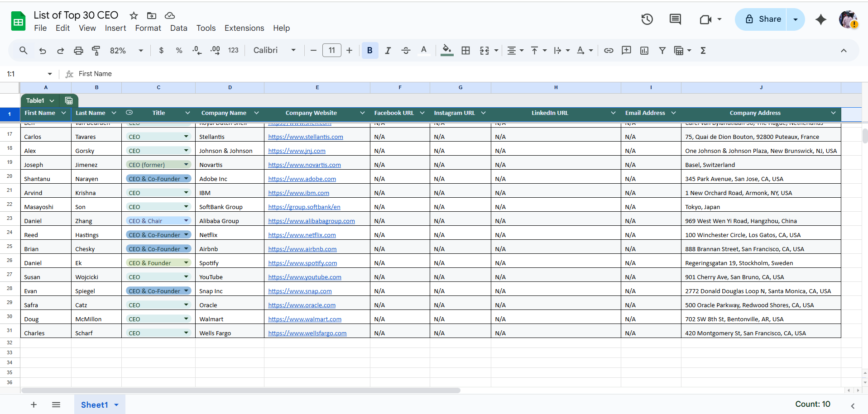This screenshot has width=868, height=414.
Task: Open the Extensions menu
Action: click(244, 28)
